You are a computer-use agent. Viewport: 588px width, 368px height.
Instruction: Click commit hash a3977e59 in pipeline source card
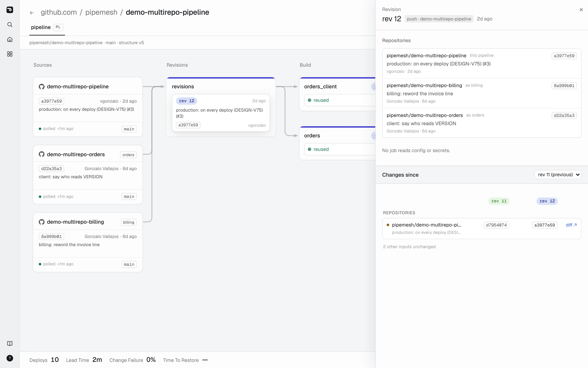[x=51, y=101]
